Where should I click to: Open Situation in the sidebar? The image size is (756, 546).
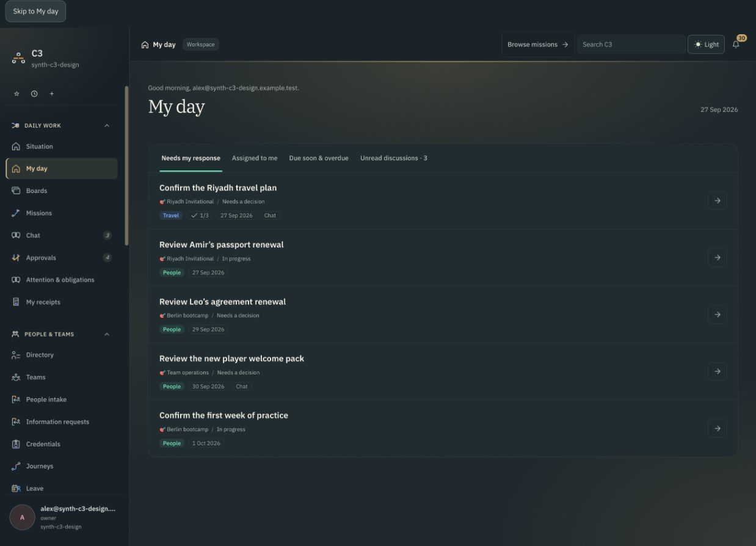(62, 147)
